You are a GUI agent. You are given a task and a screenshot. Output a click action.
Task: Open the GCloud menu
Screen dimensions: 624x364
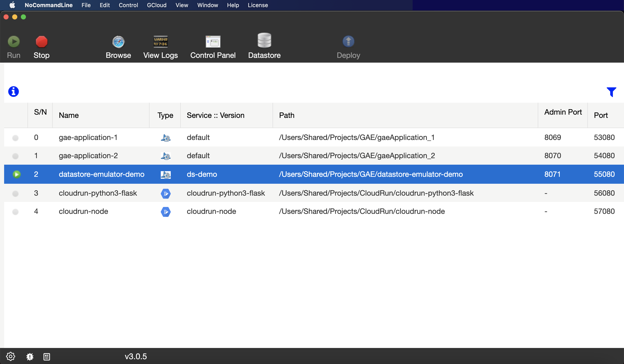point(156,5)
